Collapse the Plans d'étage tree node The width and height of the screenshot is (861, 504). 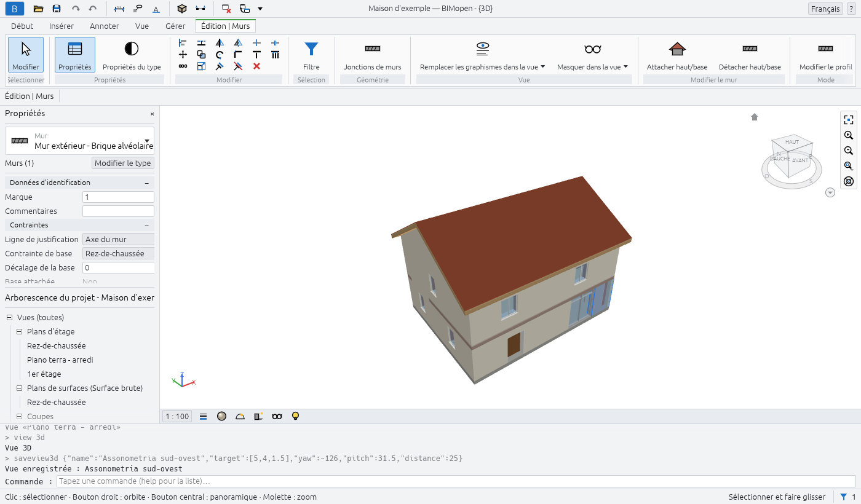(20, 331)
